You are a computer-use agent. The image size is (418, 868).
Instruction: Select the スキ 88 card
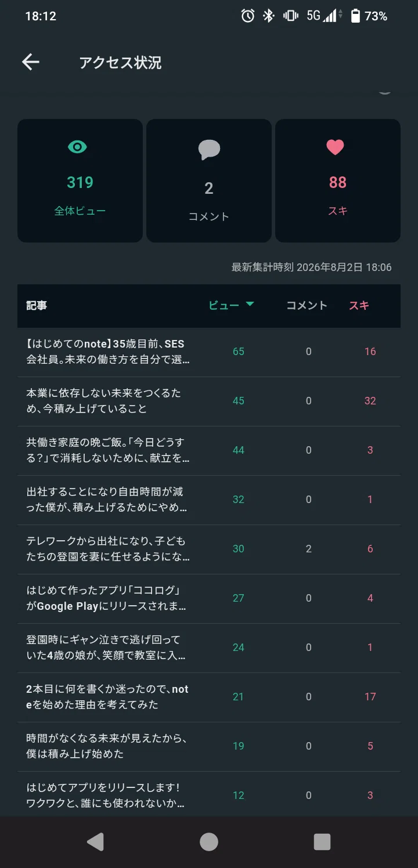pos(338,180)
